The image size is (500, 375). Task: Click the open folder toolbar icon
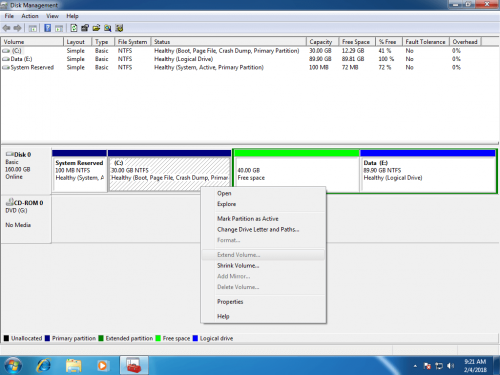click(x=96, y=28)
